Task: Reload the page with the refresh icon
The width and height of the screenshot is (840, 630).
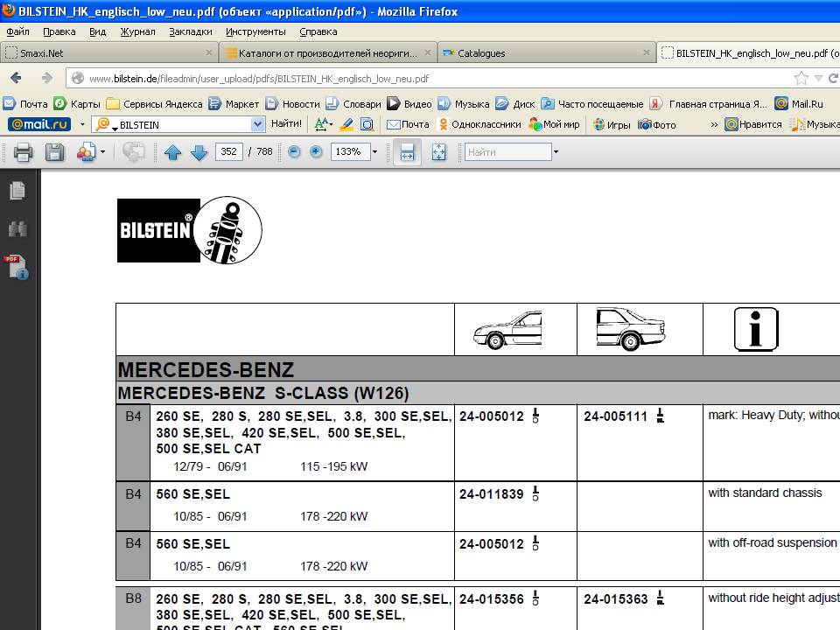Action: point(833,78)
